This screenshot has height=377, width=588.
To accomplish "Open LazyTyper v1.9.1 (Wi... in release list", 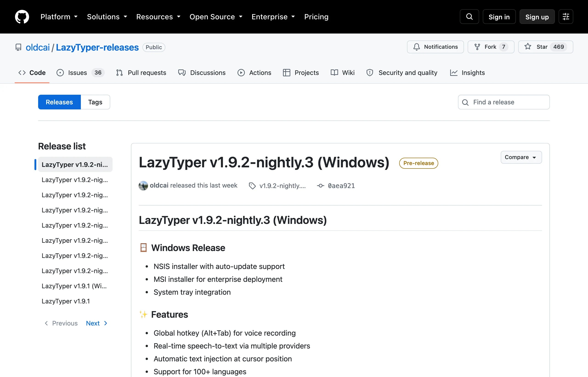I will click(x=75, y=286).
